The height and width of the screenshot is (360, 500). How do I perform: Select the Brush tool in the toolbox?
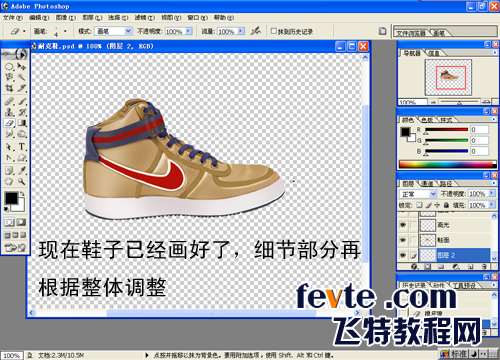coord(22,101)
